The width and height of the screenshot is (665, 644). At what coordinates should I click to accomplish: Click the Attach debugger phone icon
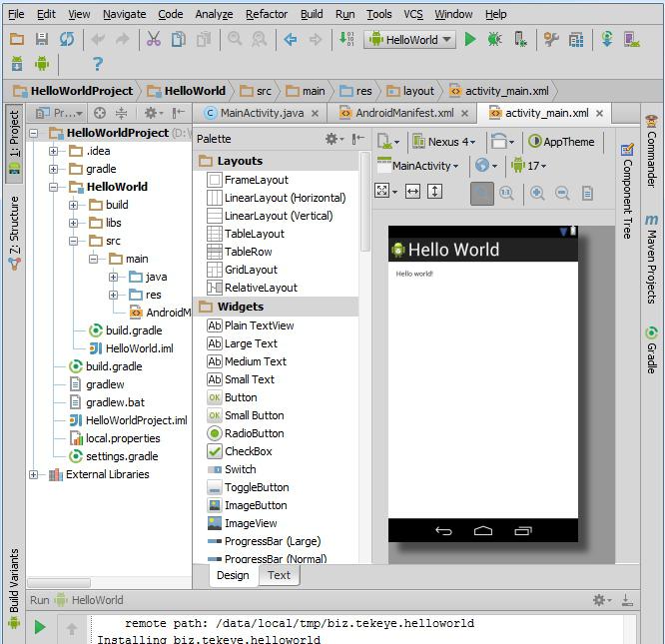click(520, 39)
